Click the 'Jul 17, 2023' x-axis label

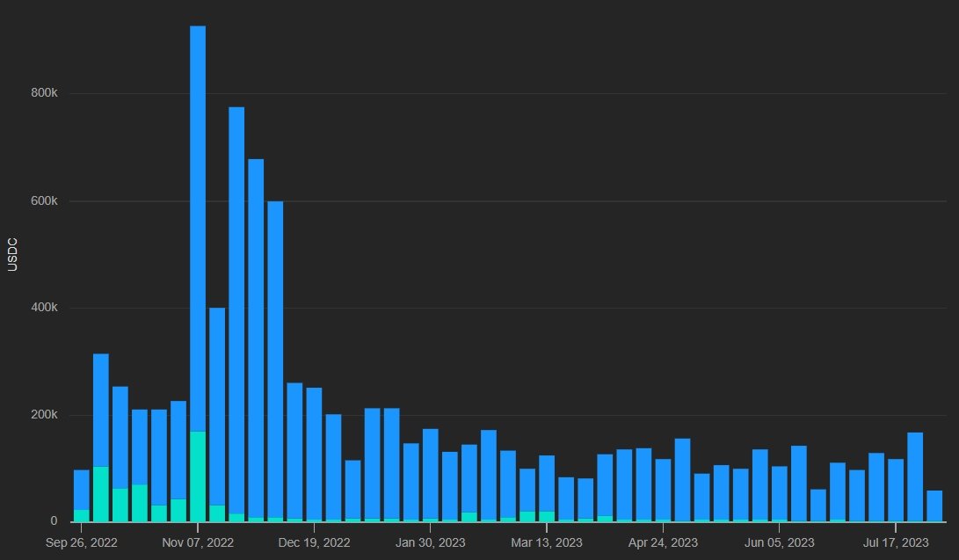(x=896, y=542)
